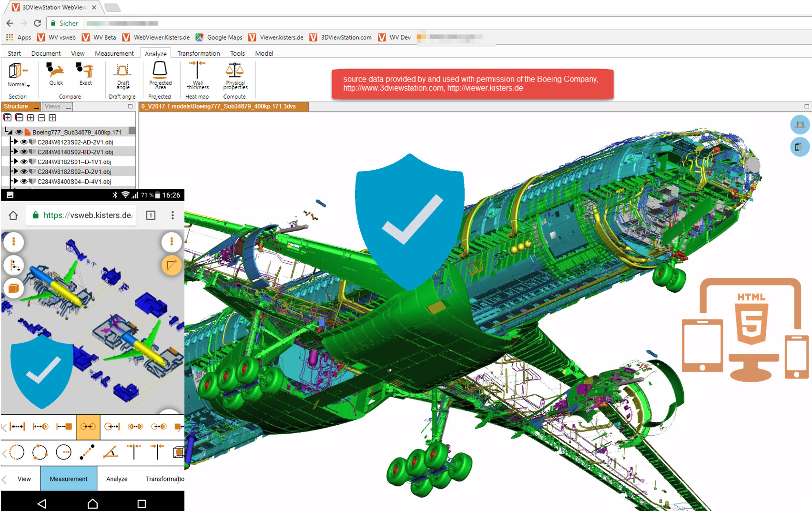
Task: Open the Normal section dropdown arrow
Action: coord(28,85)
